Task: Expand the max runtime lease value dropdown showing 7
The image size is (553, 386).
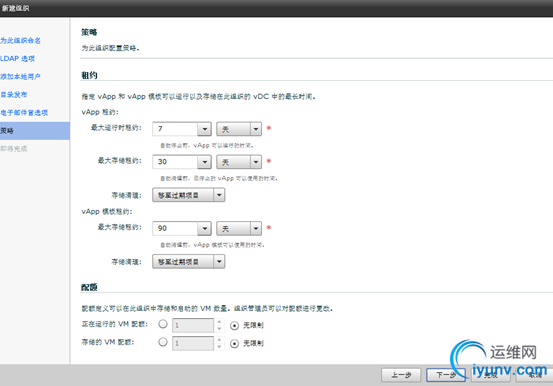Action: coord(204,129)
